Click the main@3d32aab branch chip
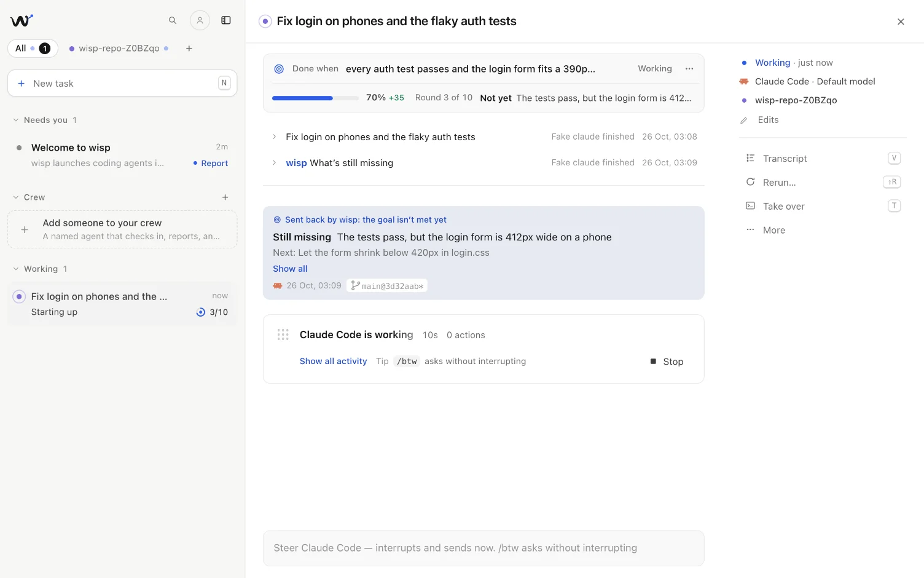This screenshot has height=578, width=924. point(387,286)
